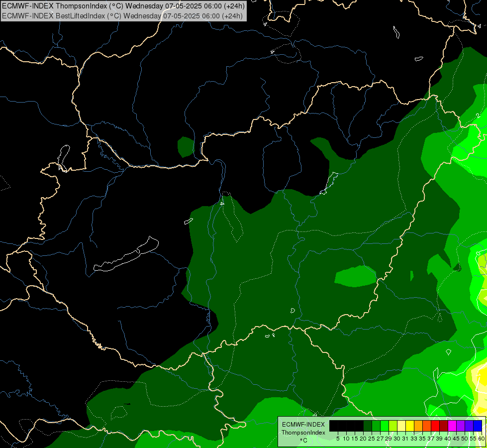Click the legend tick value 40
This screenshot has width=487, height=448.
(x=448, y=439)
